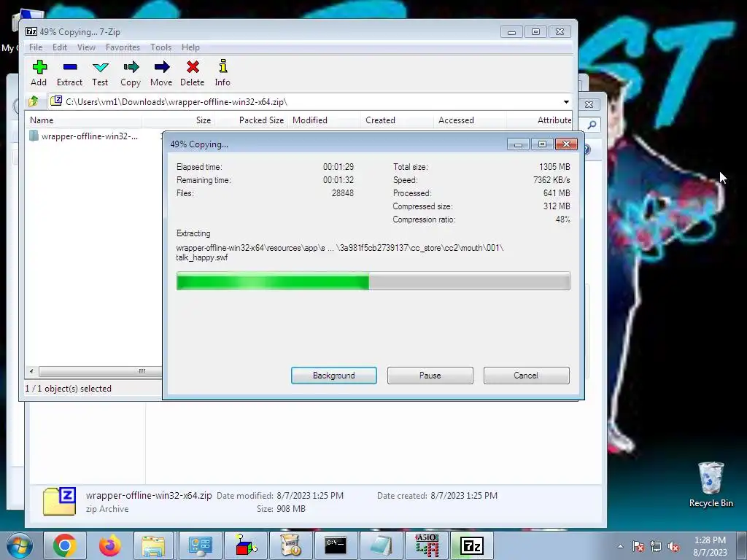
Task: Open the Control Panel taskbar icon
Action: (200, 545)
